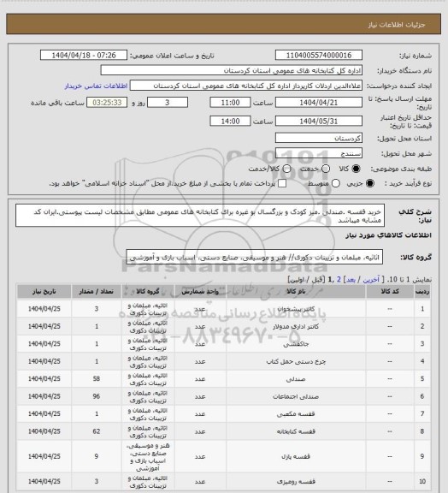This screenshot has height=493, width=448.
Task: Open اطلاعات تماس خریدار link
Action: (96, 86)
